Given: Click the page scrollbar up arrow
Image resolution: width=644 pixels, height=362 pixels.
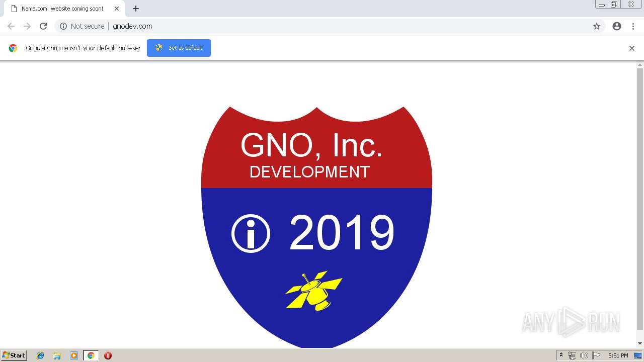Looking at the screenshot, I should coord(640,65).
